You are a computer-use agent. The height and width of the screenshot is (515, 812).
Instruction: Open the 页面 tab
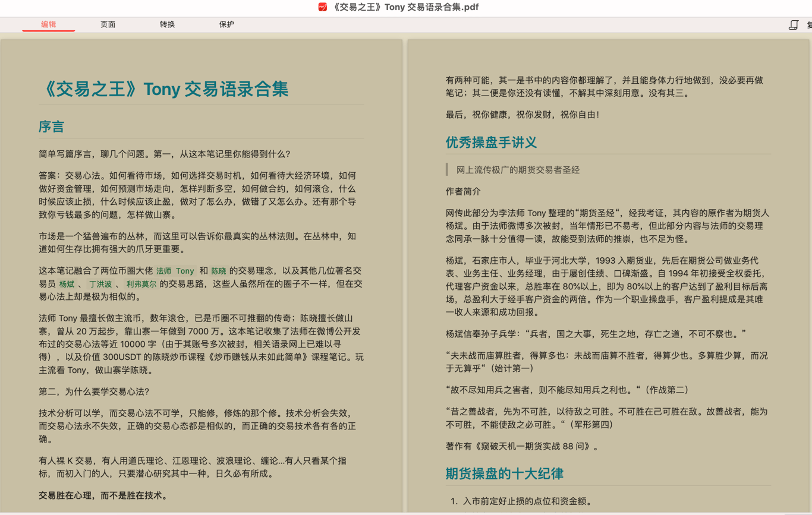point(108,24)
